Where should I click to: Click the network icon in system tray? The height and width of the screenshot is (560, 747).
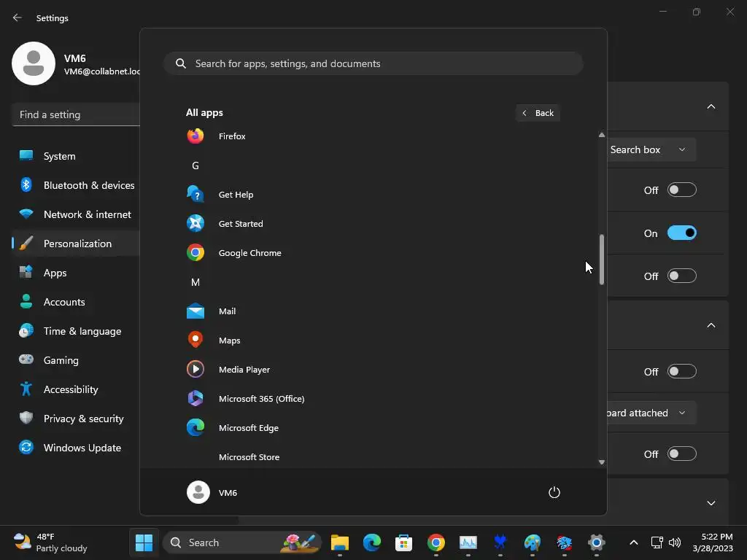pos(657,542)
